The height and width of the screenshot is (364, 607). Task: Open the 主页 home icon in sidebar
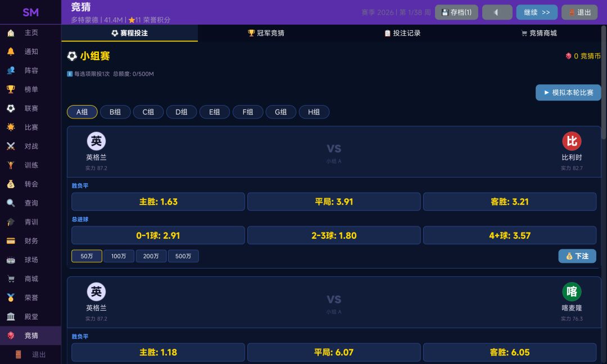coord(11,33)
